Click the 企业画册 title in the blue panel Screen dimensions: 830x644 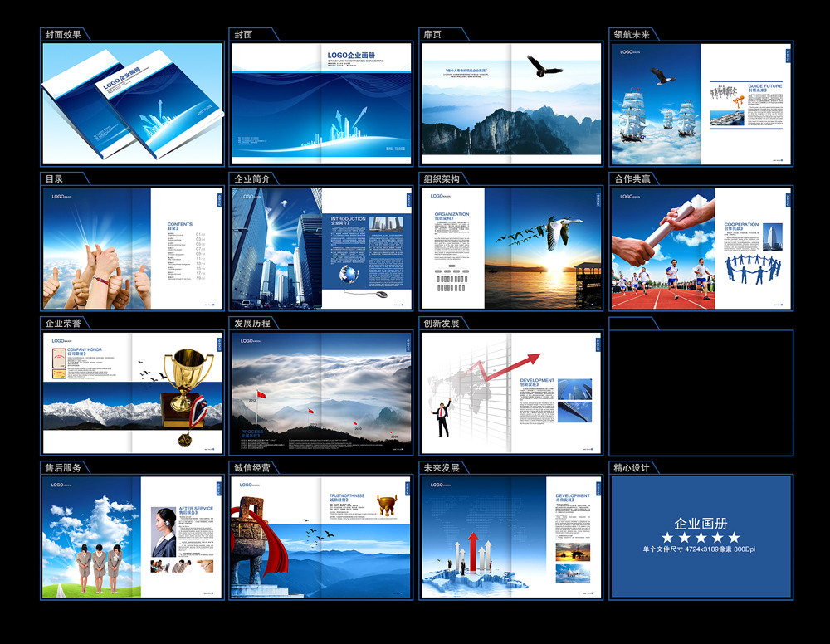pyautogui.click(x=701, y=523)
